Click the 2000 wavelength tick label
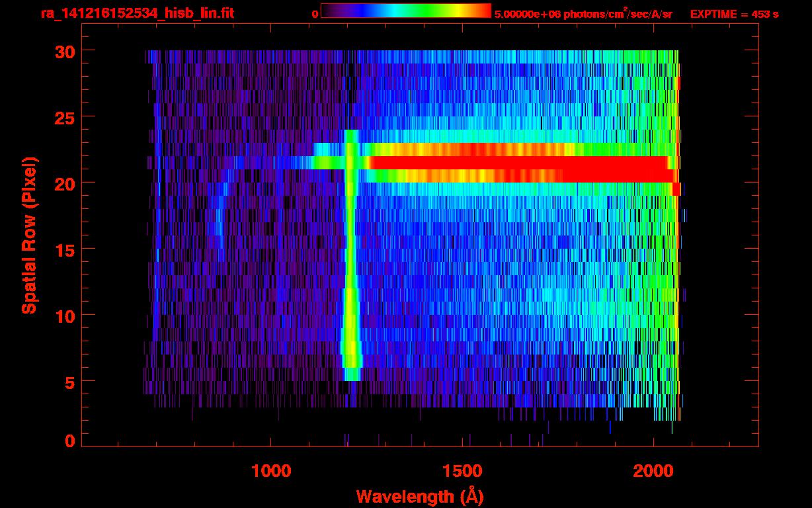812x508 pixels. coord(653,471)
